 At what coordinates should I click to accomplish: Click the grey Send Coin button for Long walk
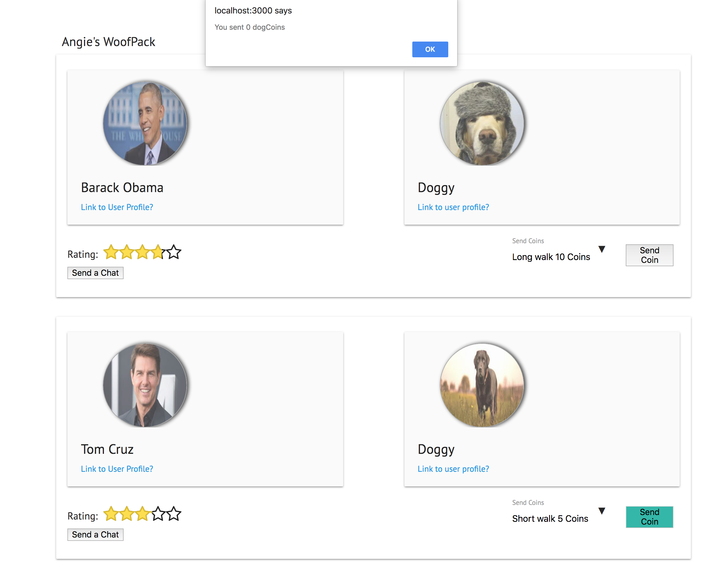pyautogui.click(x=649, y=255)
